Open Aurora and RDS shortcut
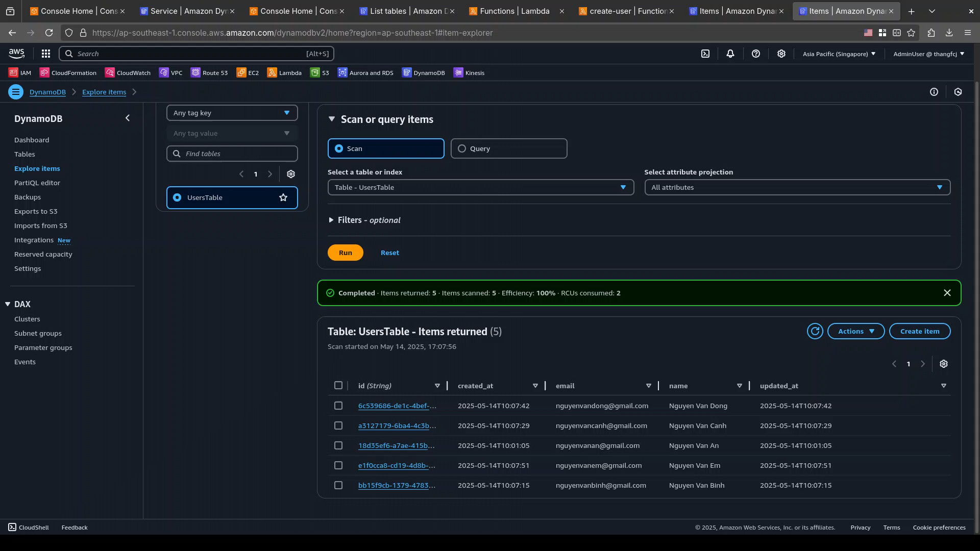This screenshot has height=551, width=980. (x=366, y=73)
